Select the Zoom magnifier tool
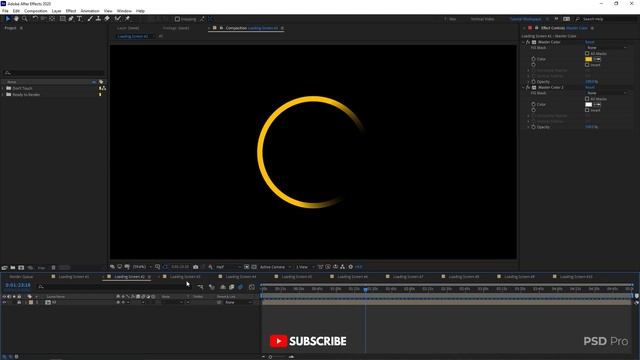Viewport: 640px width, 360px height. 24,19
